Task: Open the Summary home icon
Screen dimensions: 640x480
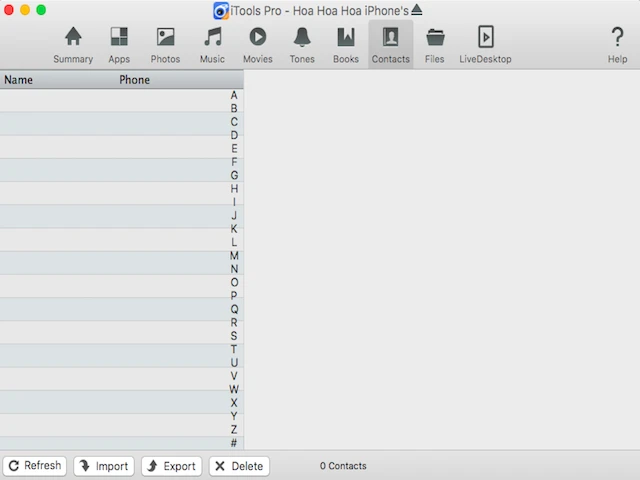Action: point(73,44)
